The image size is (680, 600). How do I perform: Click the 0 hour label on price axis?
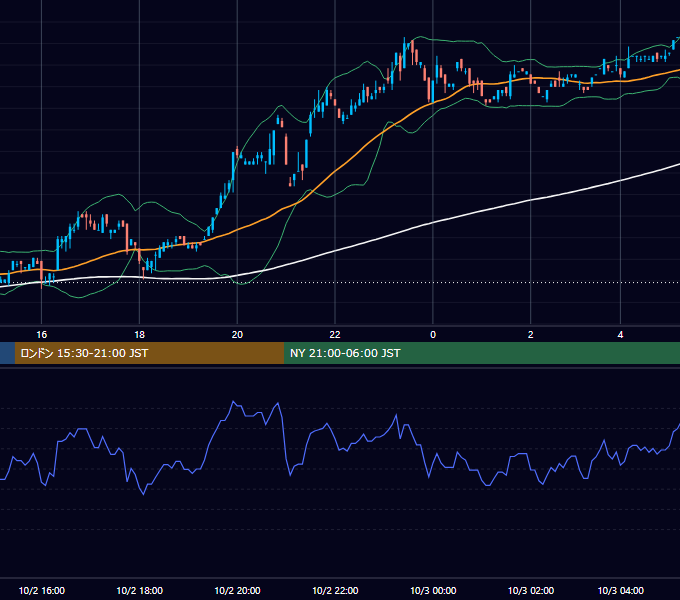[433, 335]
